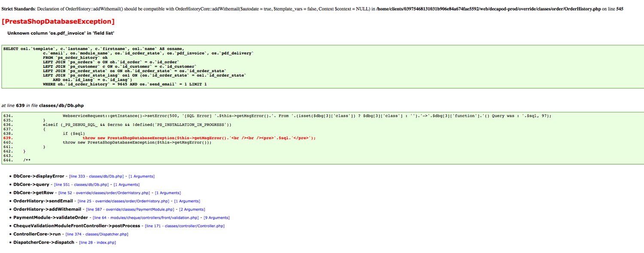Click the OrderHistory.php file path in the warning
Image resolution: width=644 pixels, height=253 pixels.
[x=489, y=9]
